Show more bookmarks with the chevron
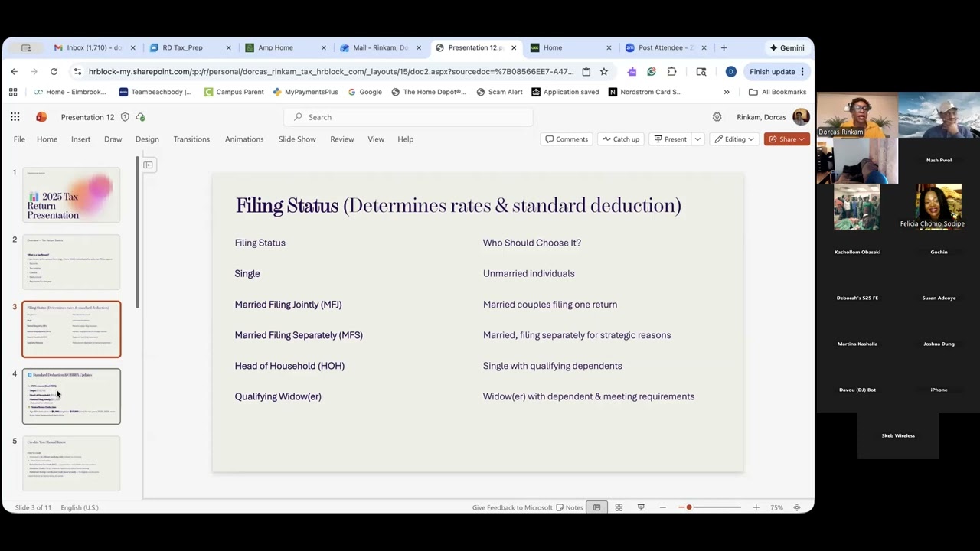This screenshot has width=980, height=551. pos(727,92)
